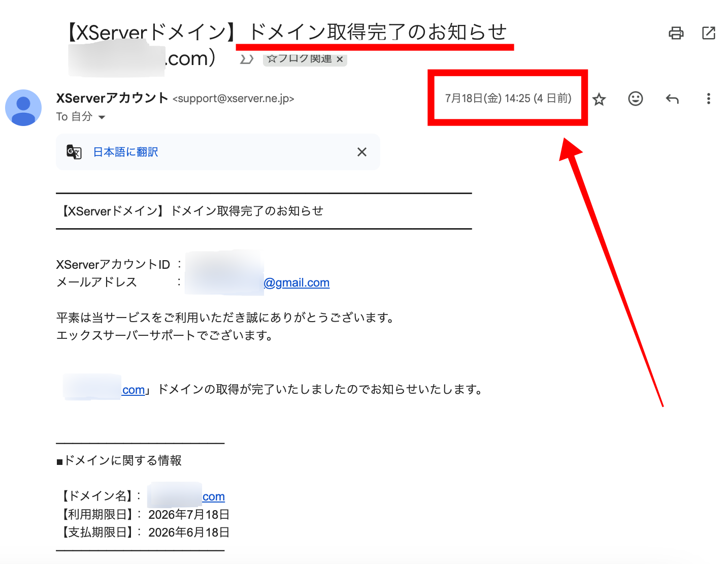728x564 pixels.
Task: Open the email in a new window
Action: (x=708, y=34)
